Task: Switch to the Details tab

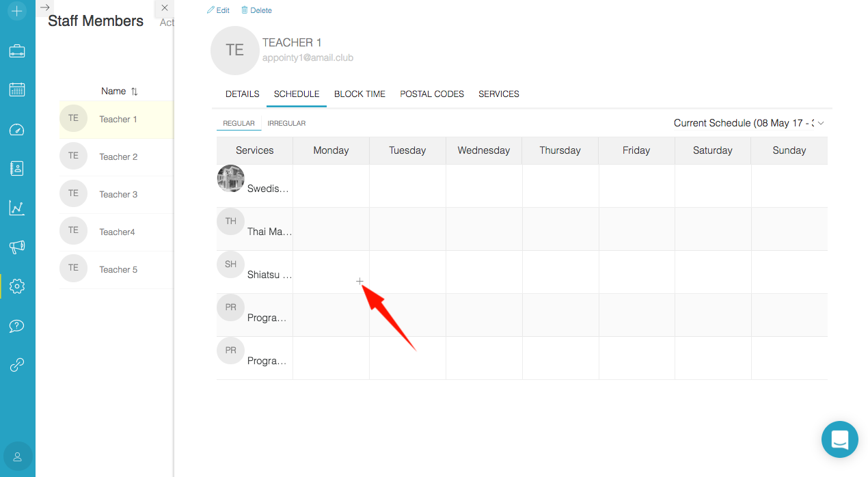Action: click(x=243, y=94)
